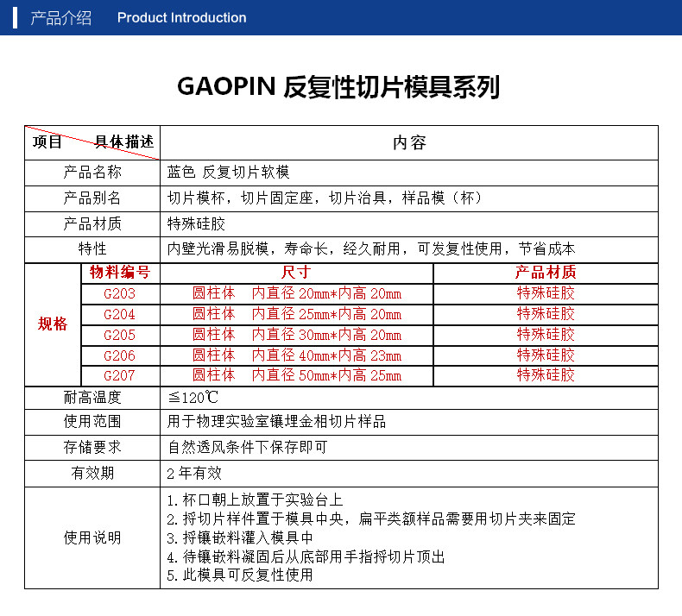The height and width of the screenshot is (616, 682).
Task: Select the '有效期' row label
Action: (92, 473)
